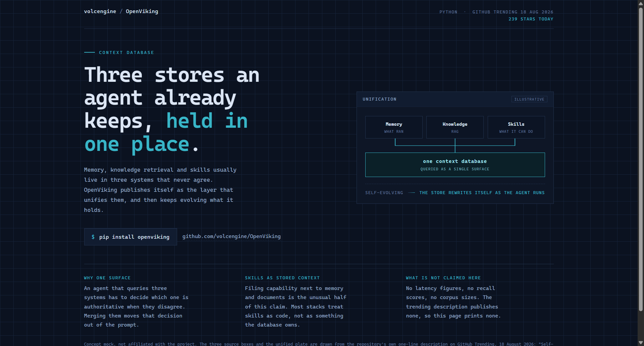Click the GITHUB TRENDING 18 AUG 2026 label
Image resolution: width=644 pixels, height=346 pixels.
click(513, 12)
